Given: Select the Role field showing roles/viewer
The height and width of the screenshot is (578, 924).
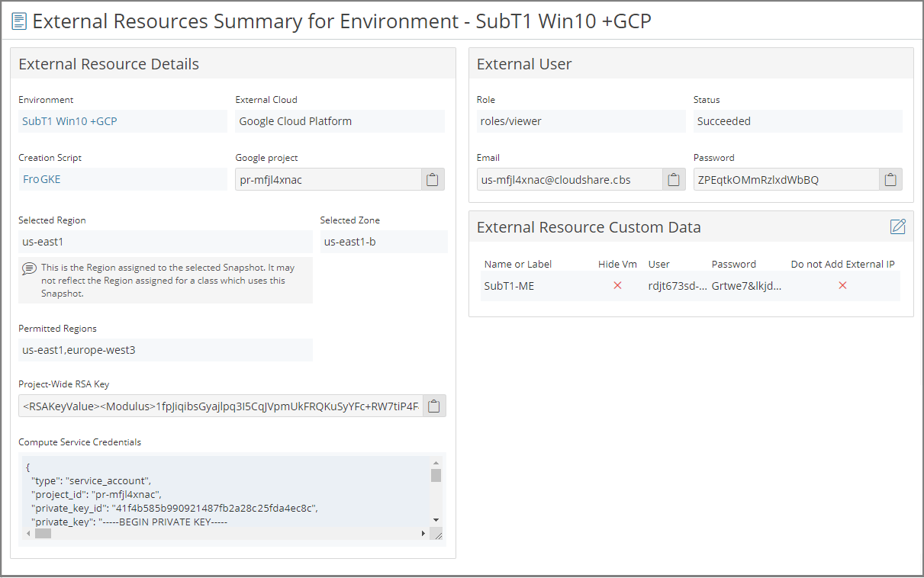Looking at the screenshot, I should pos(581,121).
